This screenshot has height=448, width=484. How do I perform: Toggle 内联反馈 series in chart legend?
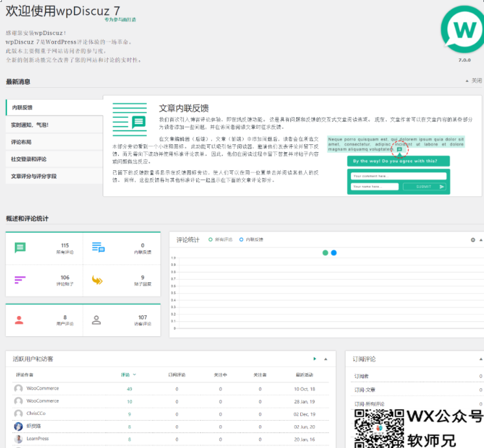pos(251,239)
